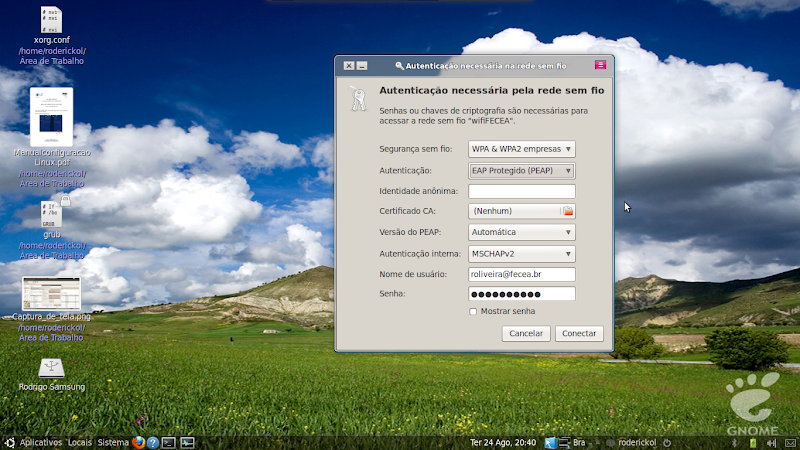Click the blue cursor applet icon in panel
The image size is (800, 450).
(x=550, y=443)
